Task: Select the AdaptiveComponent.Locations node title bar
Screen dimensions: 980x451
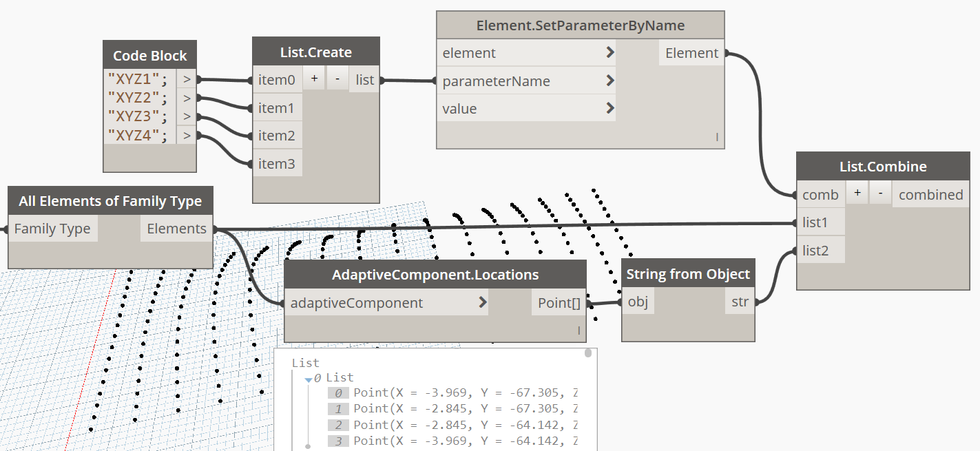Action: (435, 275)
